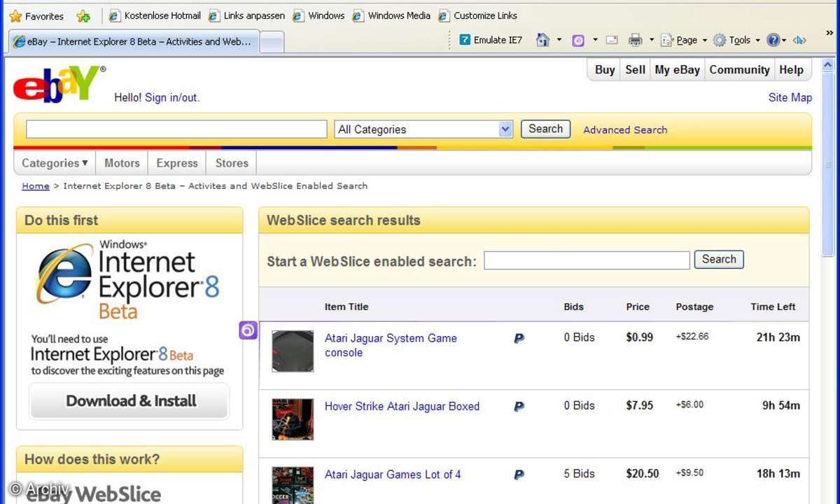Open the Links anpassen favorite
Image resolution: width=840 pixels, height=504 pixels.
pyautogui.click(x=248, y=15)
